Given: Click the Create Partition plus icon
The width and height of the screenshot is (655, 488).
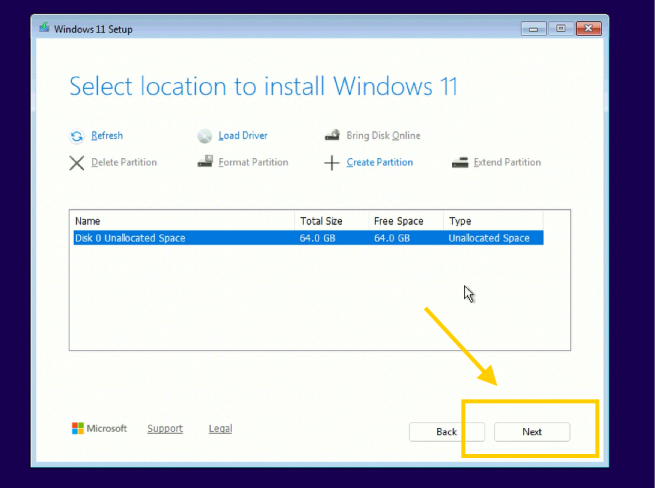Looking at the screenshot, I should click(332, 163).
